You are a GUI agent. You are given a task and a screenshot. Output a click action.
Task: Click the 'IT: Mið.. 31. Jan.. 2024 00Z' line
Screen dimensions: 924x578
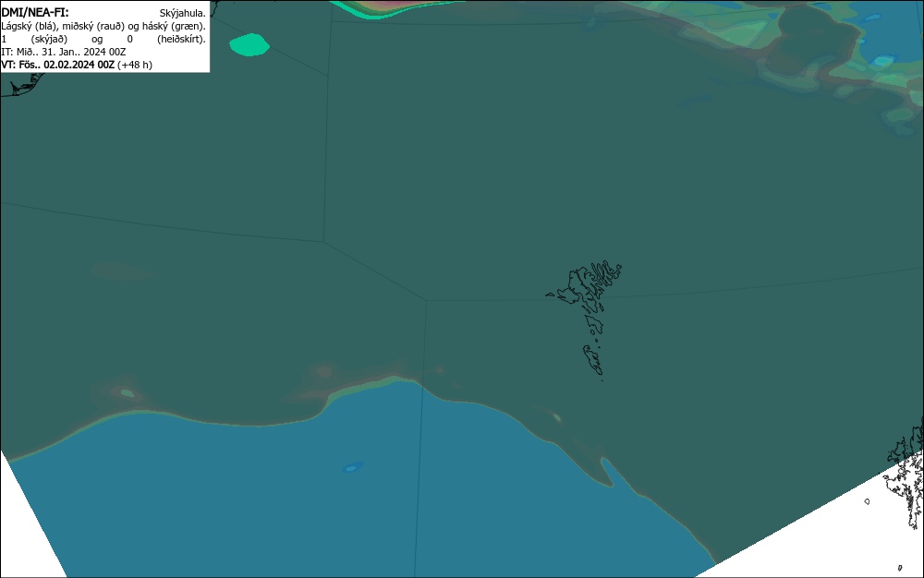tap(64, 52)
